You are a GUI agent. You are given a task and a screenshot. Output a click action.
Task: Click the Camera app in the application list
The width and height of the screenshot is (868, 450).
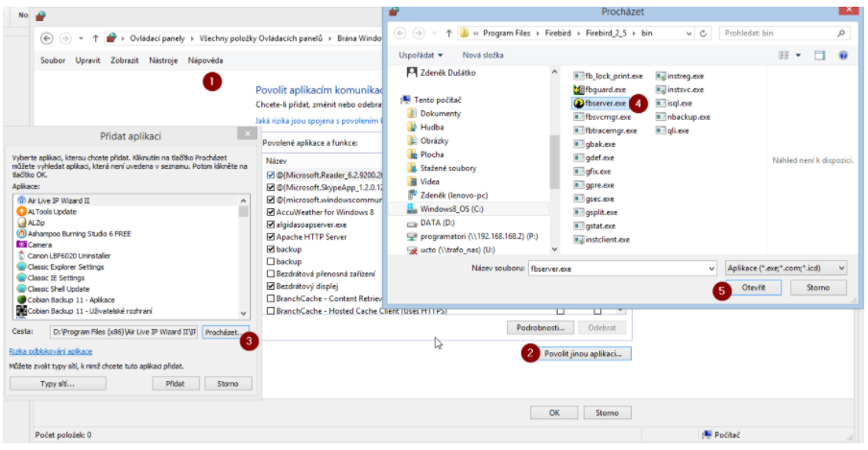click(x=43, y=245)
